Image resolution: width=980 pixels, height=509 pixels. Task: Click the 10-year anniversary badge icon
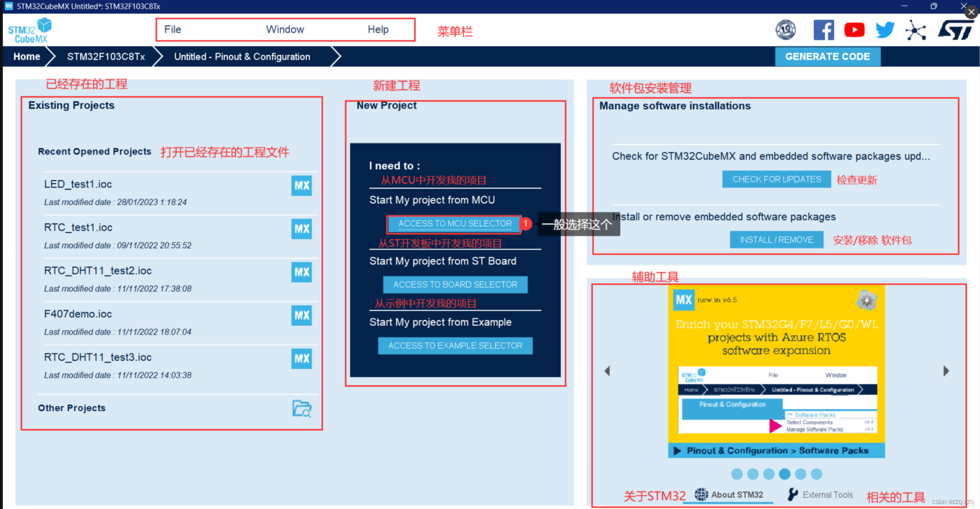click(x=786, y=30)
